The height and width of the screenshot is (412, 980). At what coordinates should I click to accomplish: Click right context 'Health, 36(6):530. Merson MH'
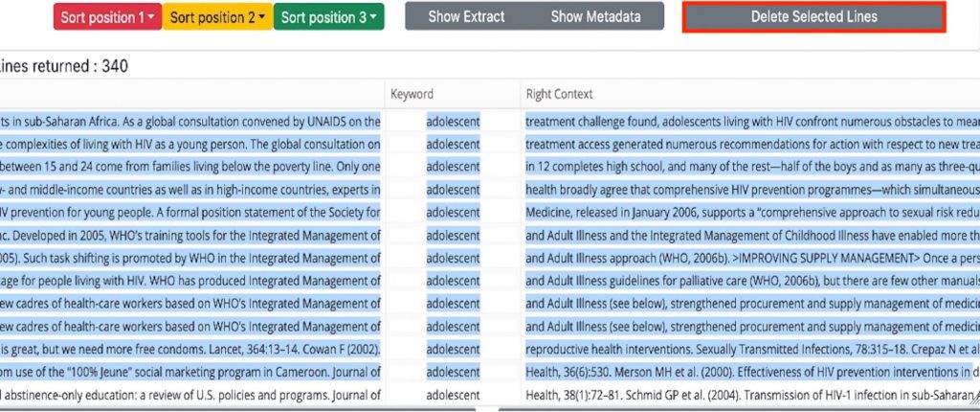point(752,373)
